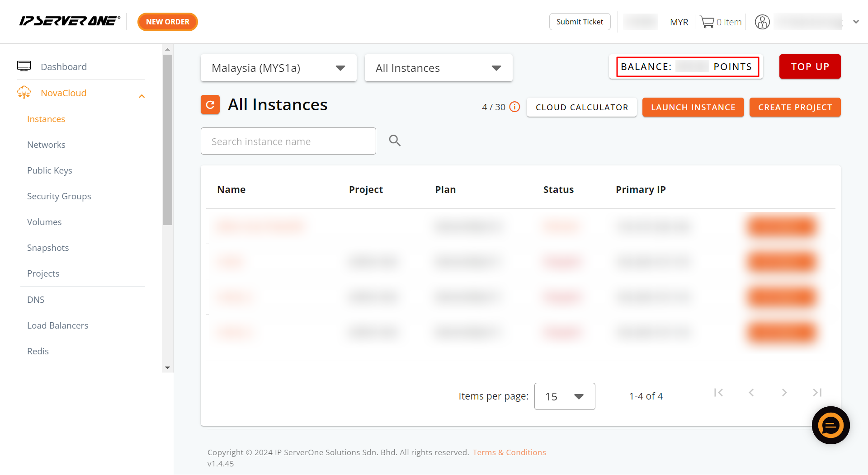Viewport: 868px width, 475px height.
Task: Click the NEW ORDER button
Action: (x=168, y=22)
